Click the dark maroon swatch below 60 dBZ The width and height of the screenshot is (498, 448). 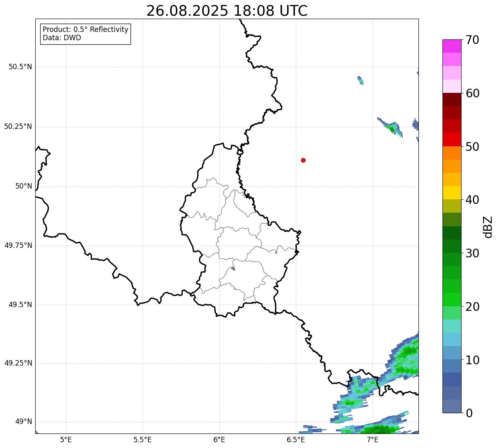452,99
